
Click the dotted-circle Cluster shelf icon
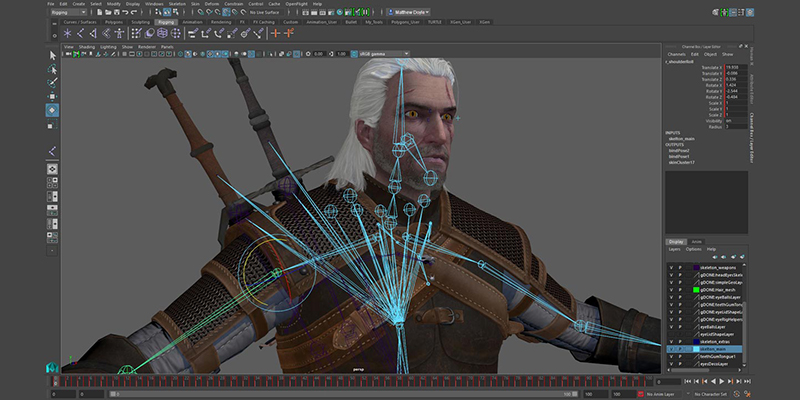(176, 34)
